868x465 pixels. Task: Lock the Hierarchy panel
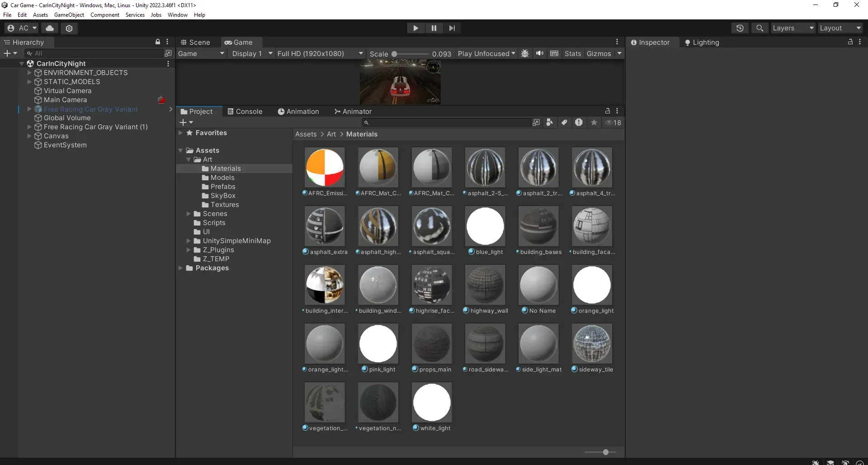158,42
